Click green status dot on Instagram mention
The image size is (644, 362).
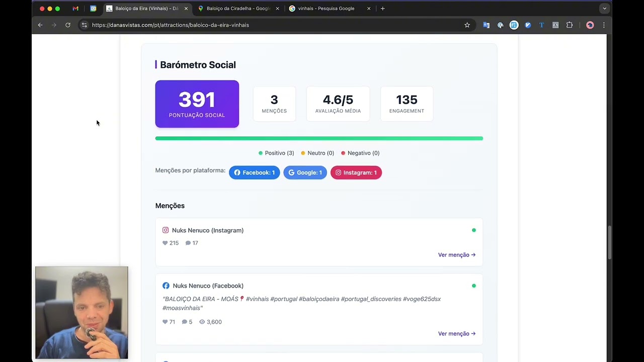pos(473,230)
